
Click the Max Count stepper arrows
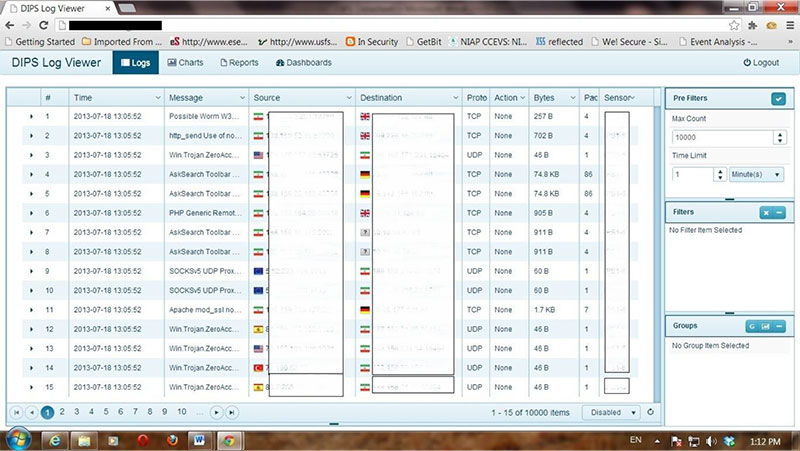(x=780, y=137)
